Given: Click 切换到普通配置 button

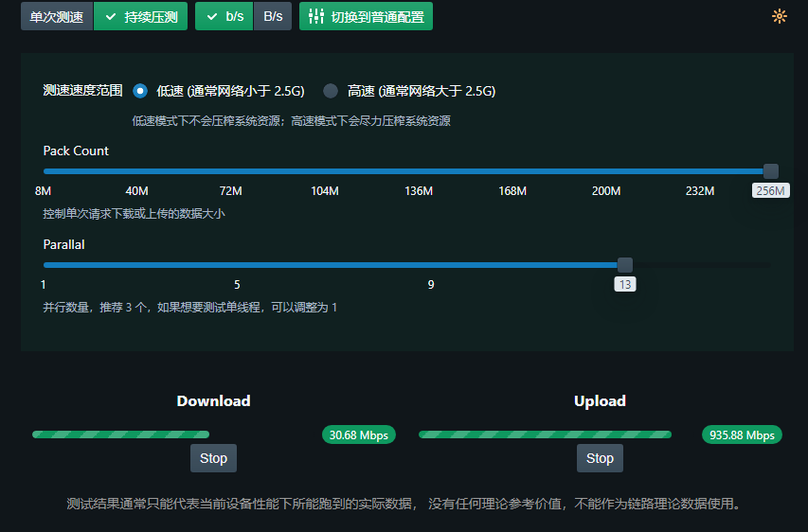Looking at the screenshot, I should (x=366, y=16).
